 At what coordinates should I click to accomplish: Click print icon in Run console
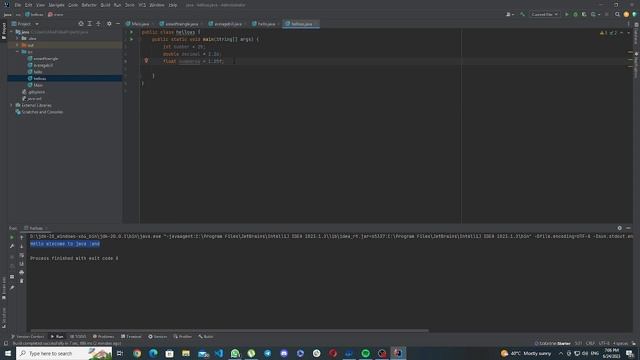[x=22, y=272]
